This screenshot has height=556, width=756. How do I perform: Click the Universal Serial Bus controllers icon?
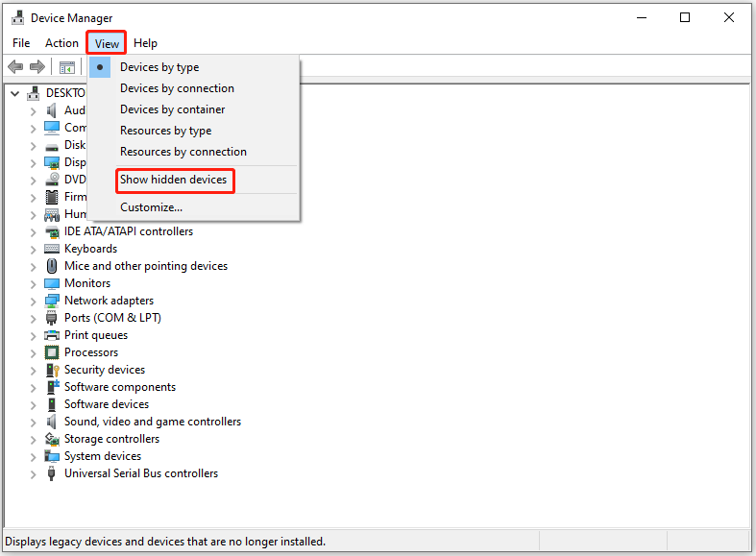coord(51,473)
